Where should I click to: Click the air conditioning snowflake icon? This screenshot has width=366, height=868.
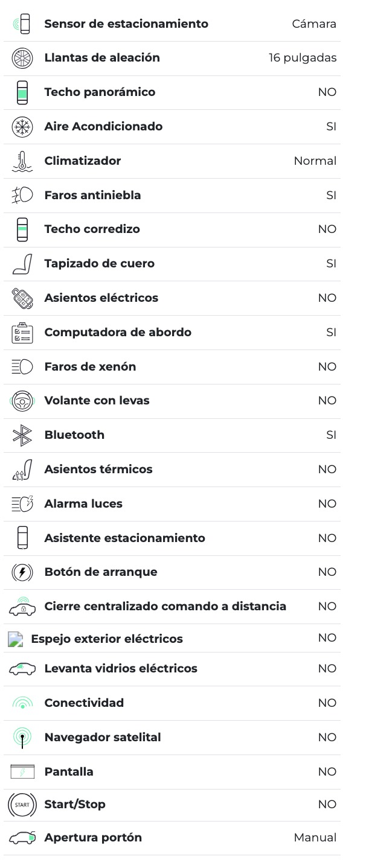(22, 127)
